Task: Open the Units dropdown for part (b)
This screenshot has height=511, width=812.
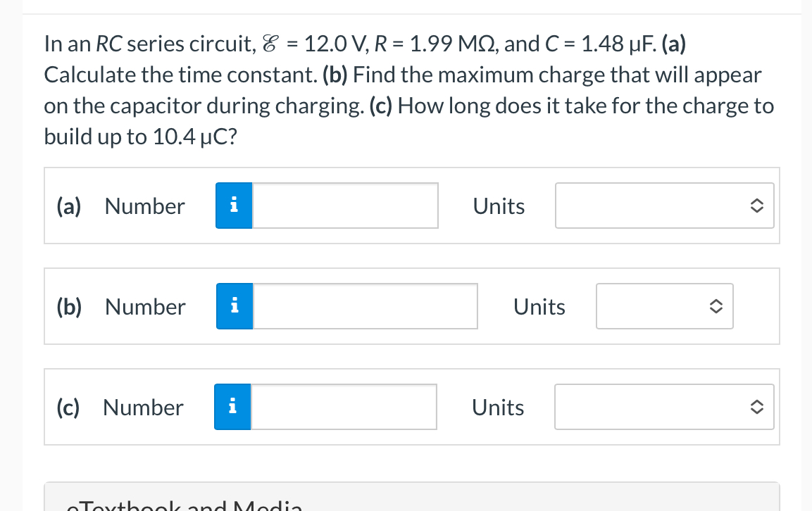Action: click(x=664, y=305)
